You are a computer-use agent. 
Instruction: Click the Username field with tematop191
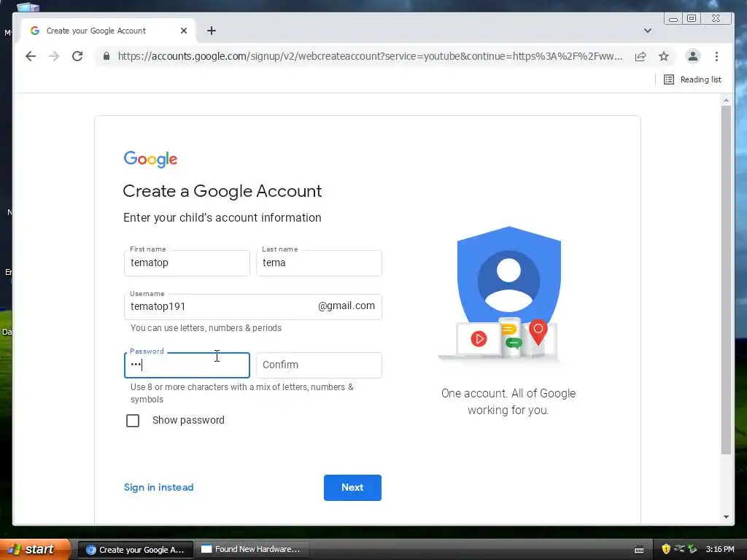[x=253, y=307]
